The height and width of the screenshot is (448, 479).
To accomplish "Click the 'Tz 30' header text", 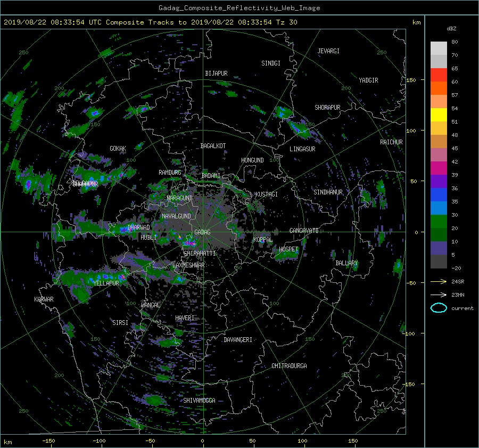I will click(x=286, y=22).
